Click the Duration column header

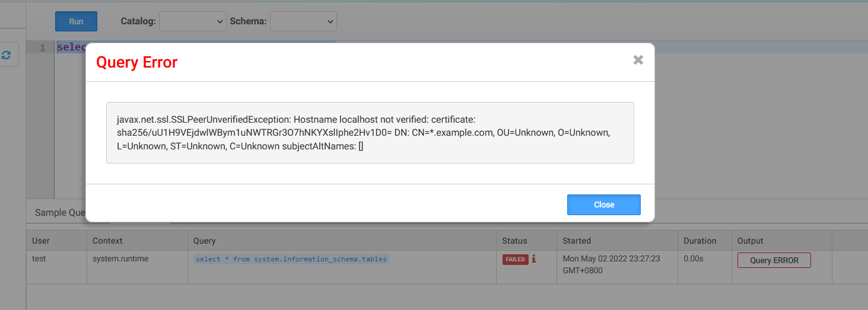click(x=700, y=241)
